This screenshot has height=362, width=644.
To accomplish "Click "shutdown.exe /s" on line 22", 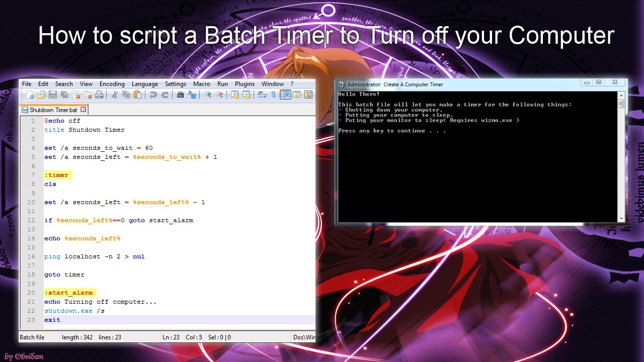I will 74,311.
